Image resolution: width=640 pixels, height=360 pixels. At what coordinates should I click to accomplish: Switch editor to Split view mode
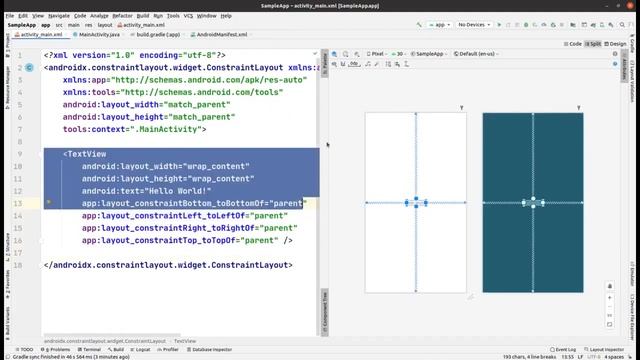coord(593,44)
